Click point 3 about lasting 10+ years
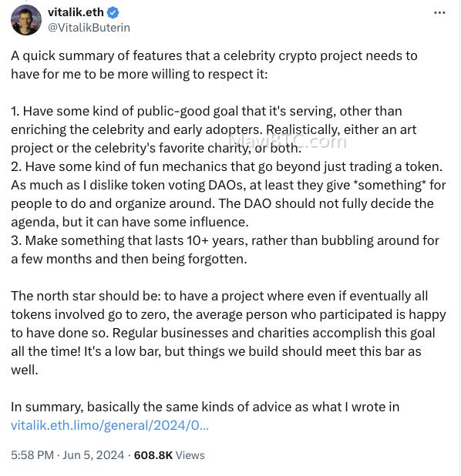This screenshot has height=476, width=461. 225,250
